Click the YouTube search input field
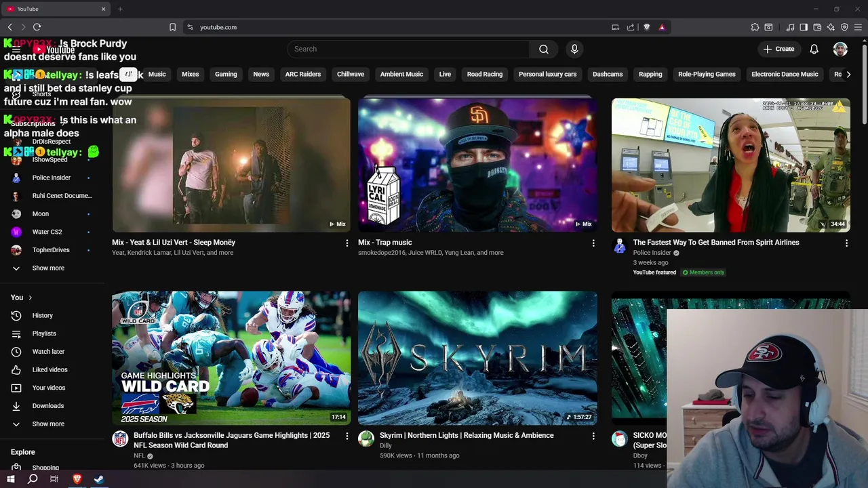The image size is (868, 488). tap(408, 49)
